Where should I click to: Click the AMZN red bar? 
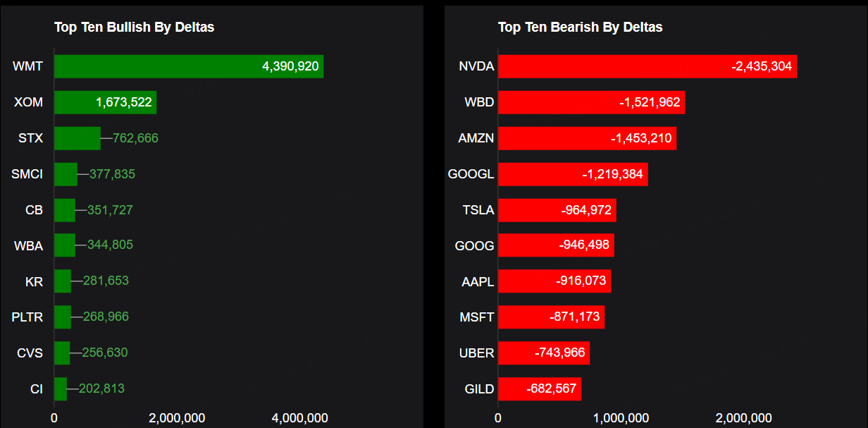587,138
